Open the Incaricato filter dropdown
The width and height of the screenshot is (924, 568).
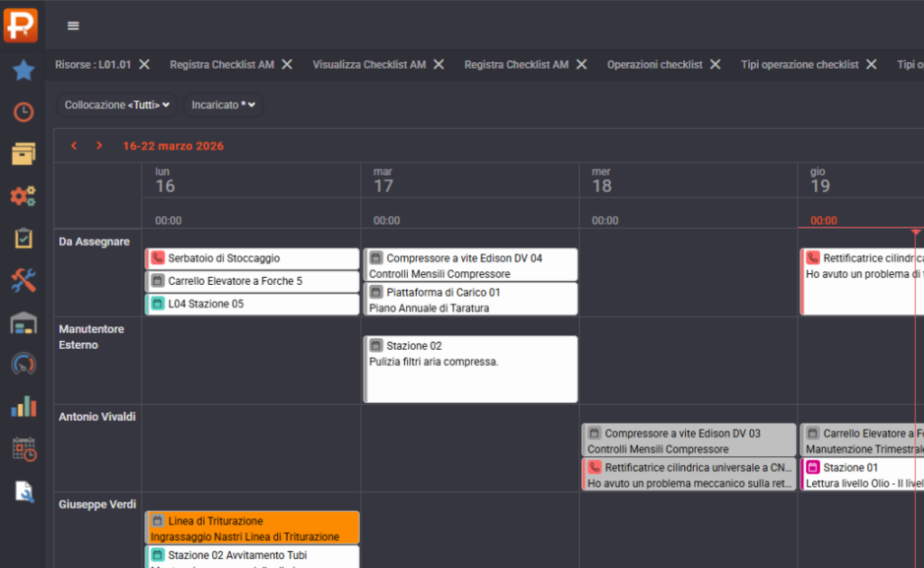(223, 105)
